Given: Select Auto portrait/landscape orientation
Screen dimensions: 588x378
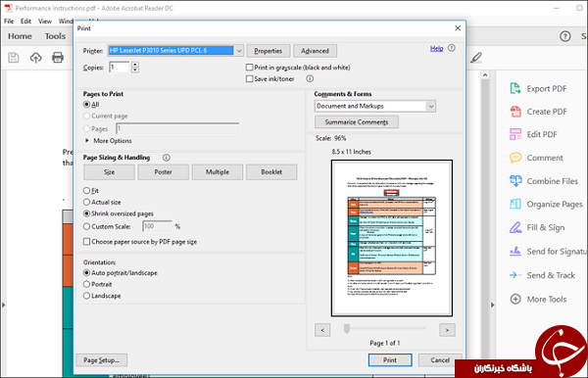Looking at the screenshot, I should [86, 273].
